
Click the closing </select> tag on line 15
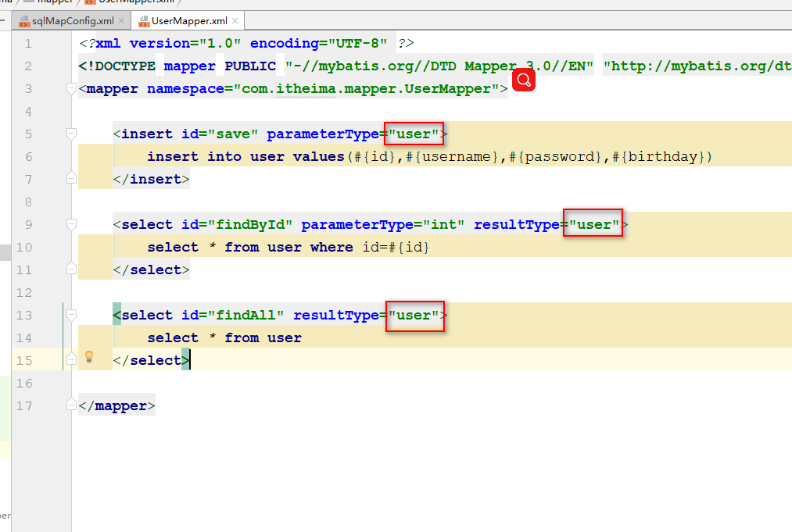[x=151, y=360]
